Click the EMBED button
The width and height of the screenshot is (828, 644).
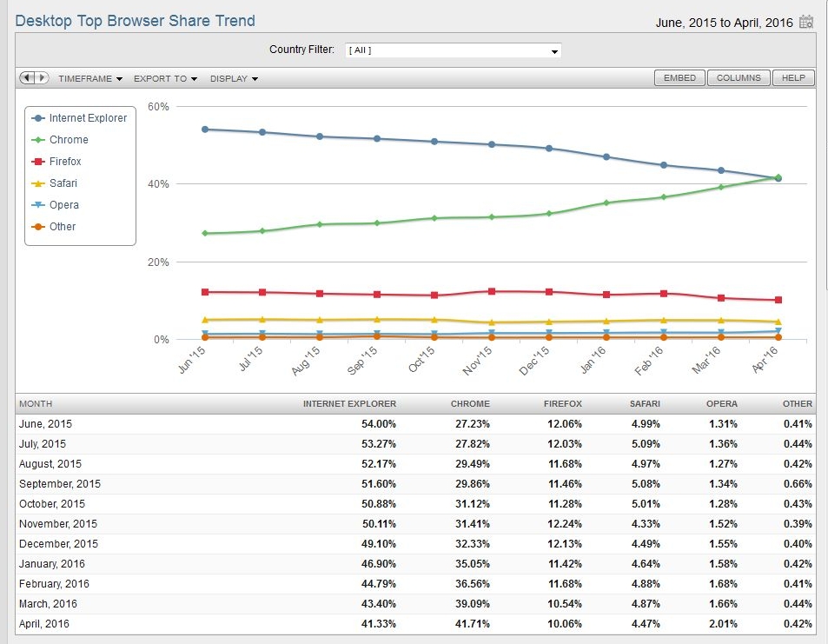679,77
